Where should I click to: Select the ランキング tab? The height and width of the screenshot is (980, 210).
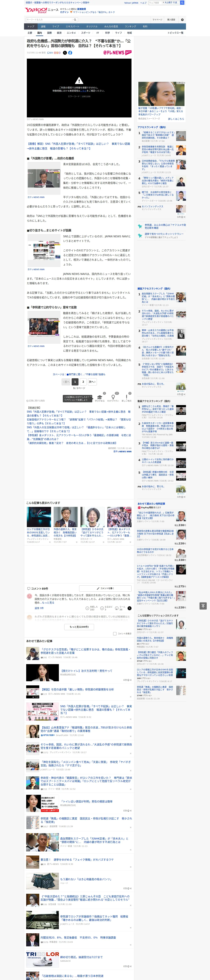click(x=130, y=26)
